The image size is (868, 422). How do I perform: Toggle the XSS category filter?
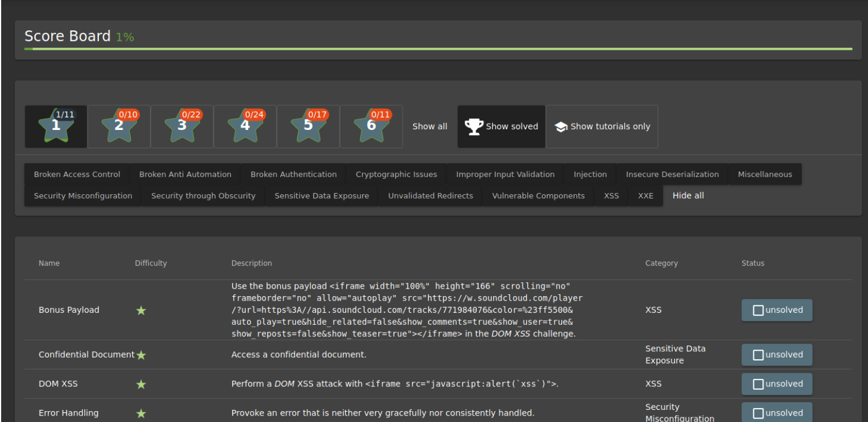click(611, 195)
